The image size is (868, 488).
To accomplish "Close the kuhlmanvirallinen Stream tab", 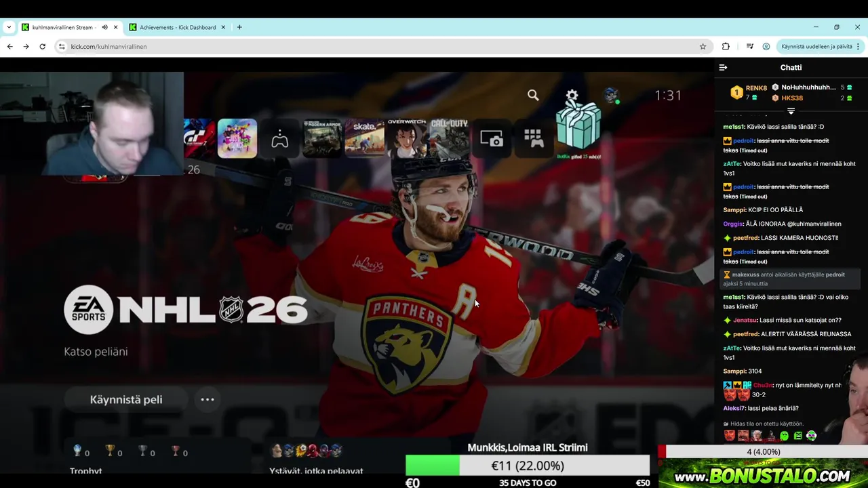I will point(115,27).
